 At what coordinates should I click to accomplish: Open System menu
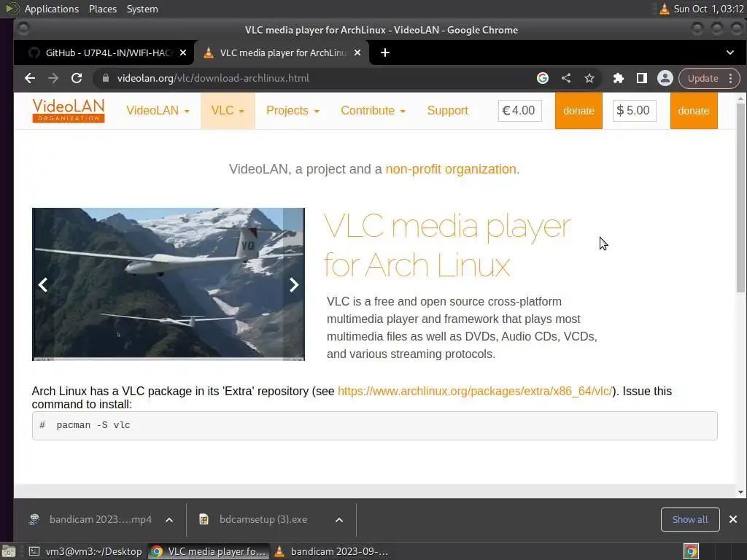tap(142, 9)
